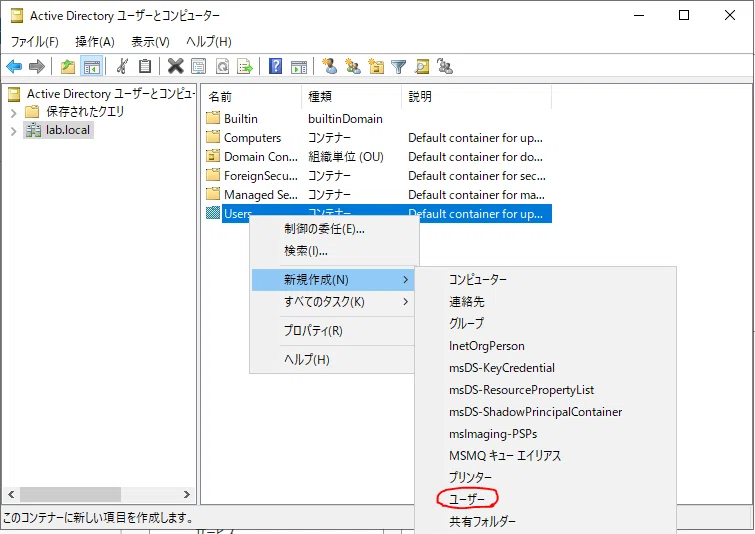Viewport: 755px width, 534px height.
Task: Click the Export List toolbar icon
Action: [245, 66]
